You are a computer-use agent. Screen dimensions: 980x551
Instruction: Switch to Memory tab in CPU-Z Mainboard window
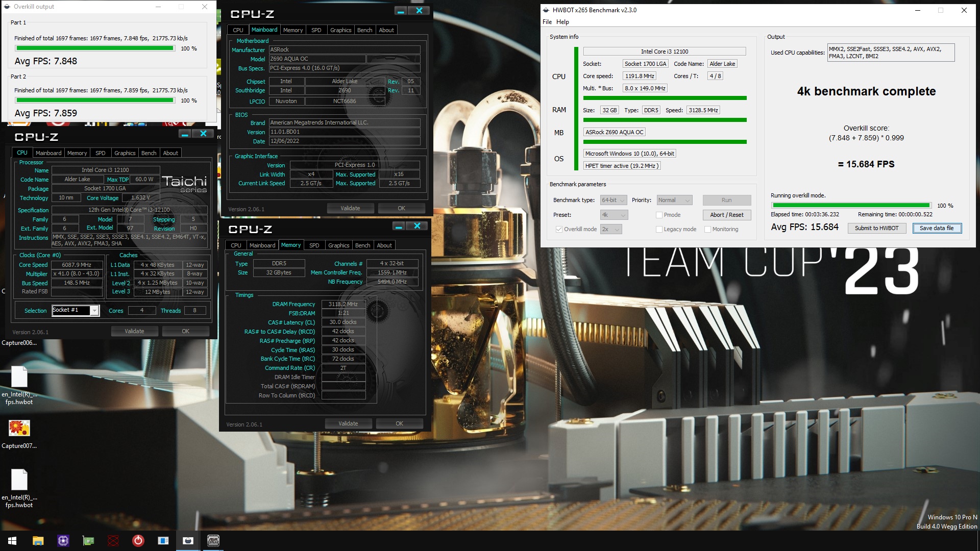coord(293,30)
